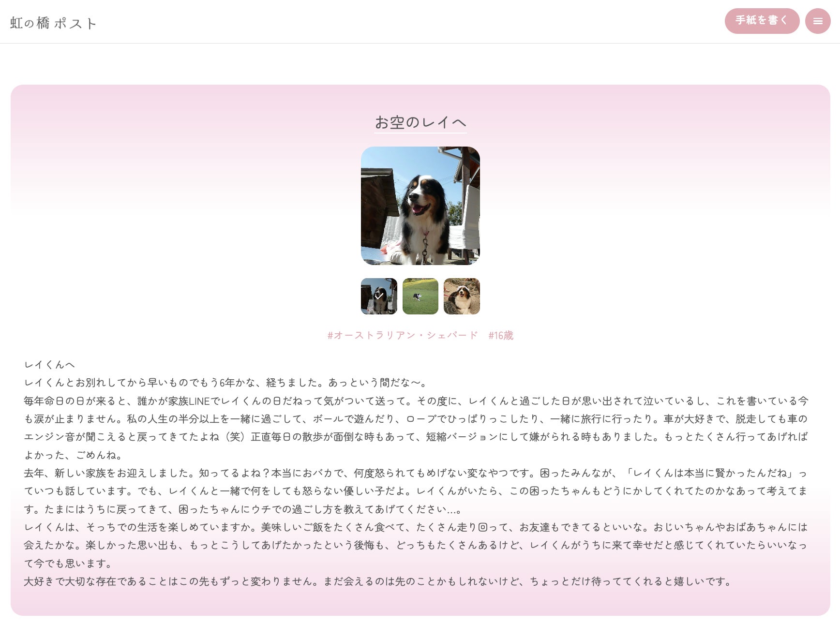Open the large main dog photo
The image size is (840, 624).
click(x=420, y=206)
